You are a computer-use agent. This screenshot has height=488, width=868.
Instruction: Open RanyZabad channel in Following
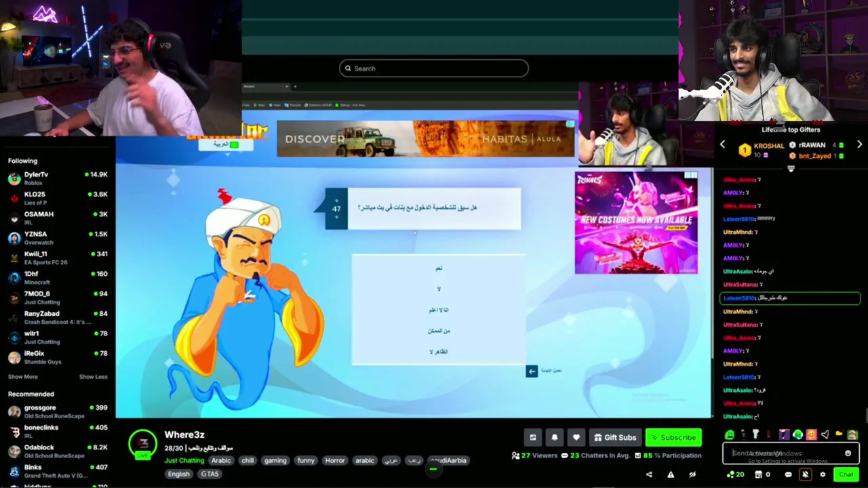(58, 317)
